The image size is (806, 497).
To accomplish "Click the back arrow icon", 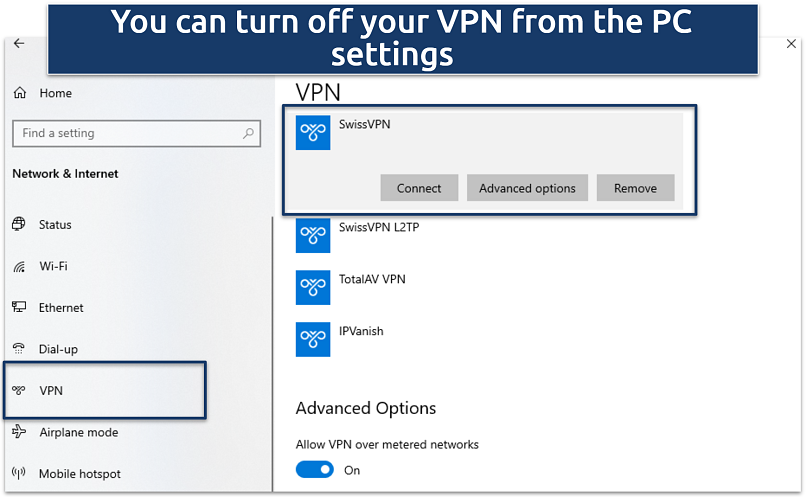I will [x=19, y=45].
